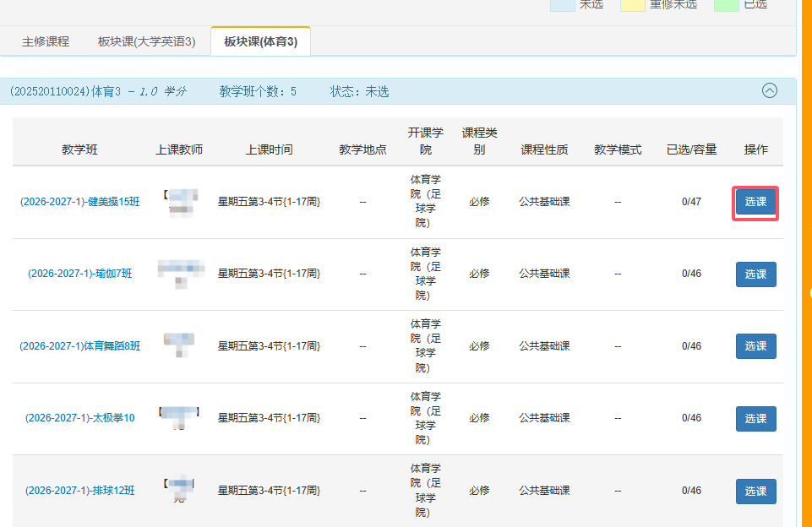Screen dimensions: 812x527
Task: Open the 体育舞蹈8班 class link
Action: (79, 345)
